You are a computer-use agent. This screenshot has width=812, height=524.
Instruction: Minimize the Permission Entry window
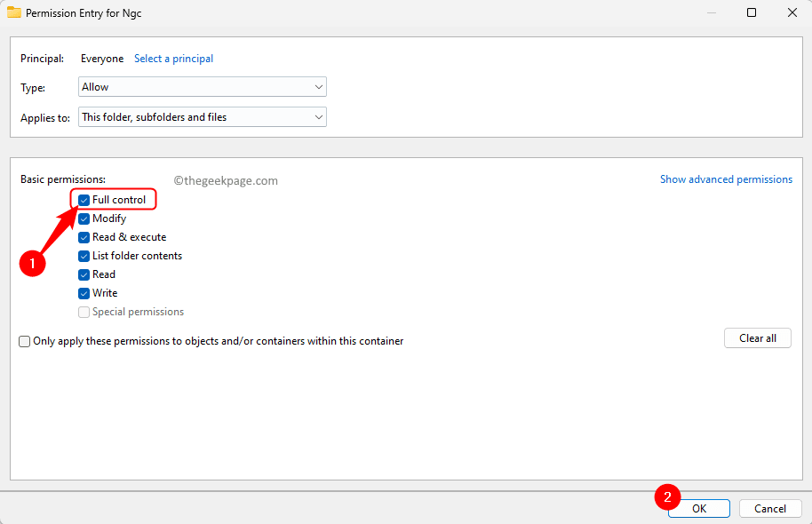711,12
